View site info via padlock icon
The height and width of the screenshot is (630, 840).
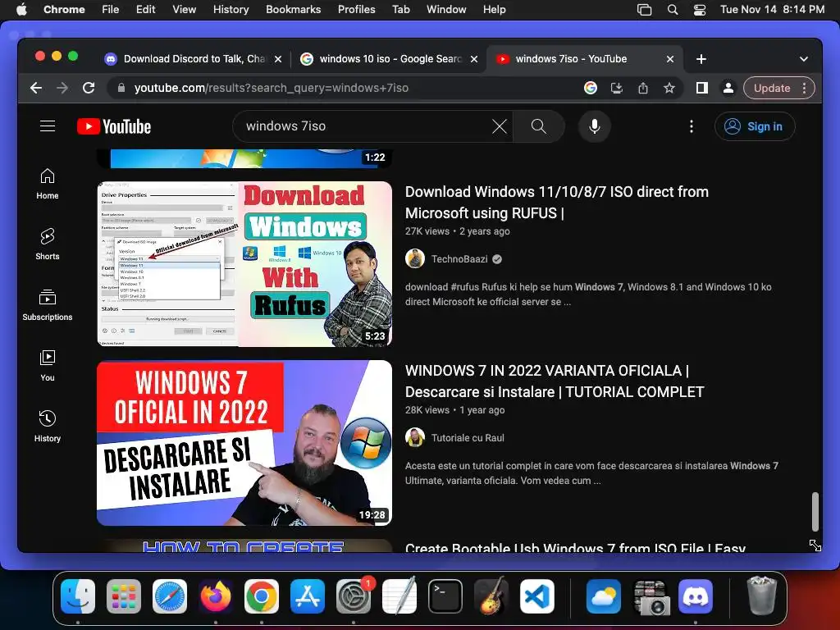[x=121, y=88]
